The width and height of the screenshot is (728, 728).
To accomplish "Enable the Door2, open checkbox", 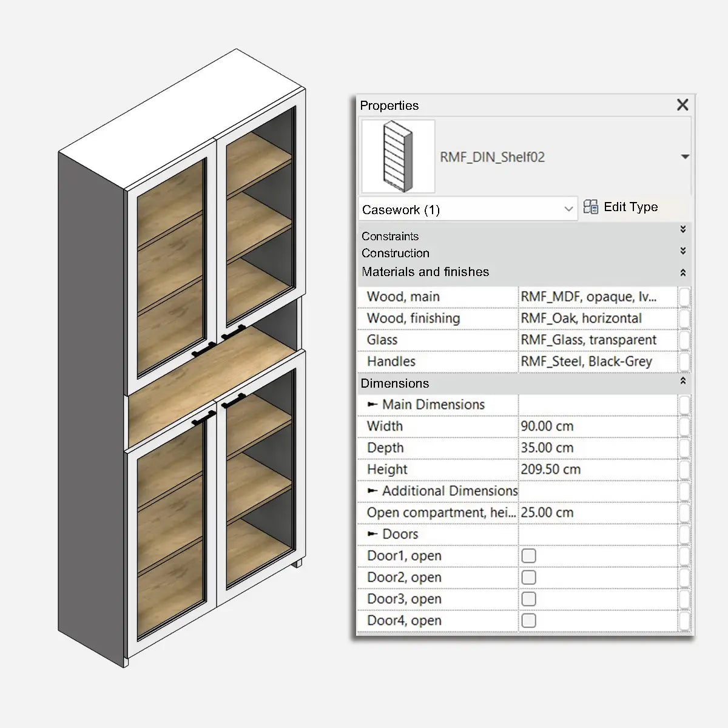I will tap(529, 578).
